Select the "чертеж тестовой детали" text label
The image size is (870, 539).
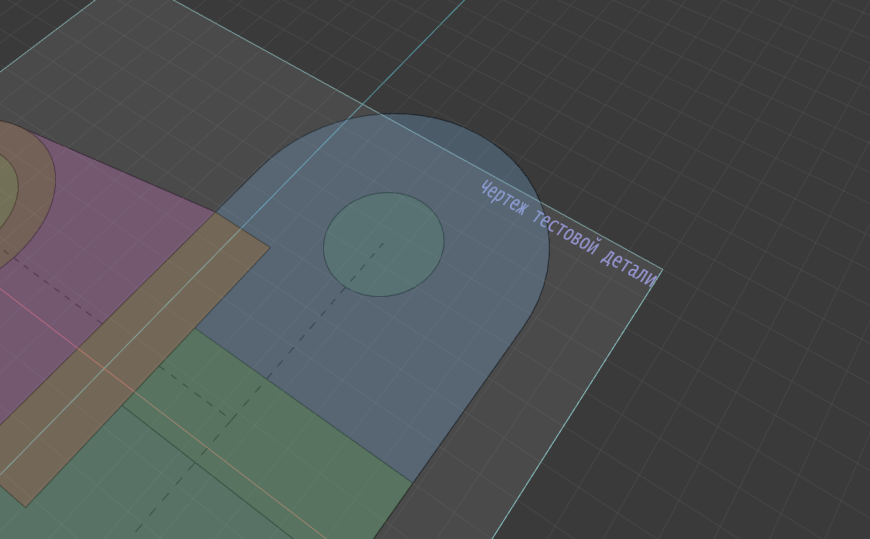(568, 233)
